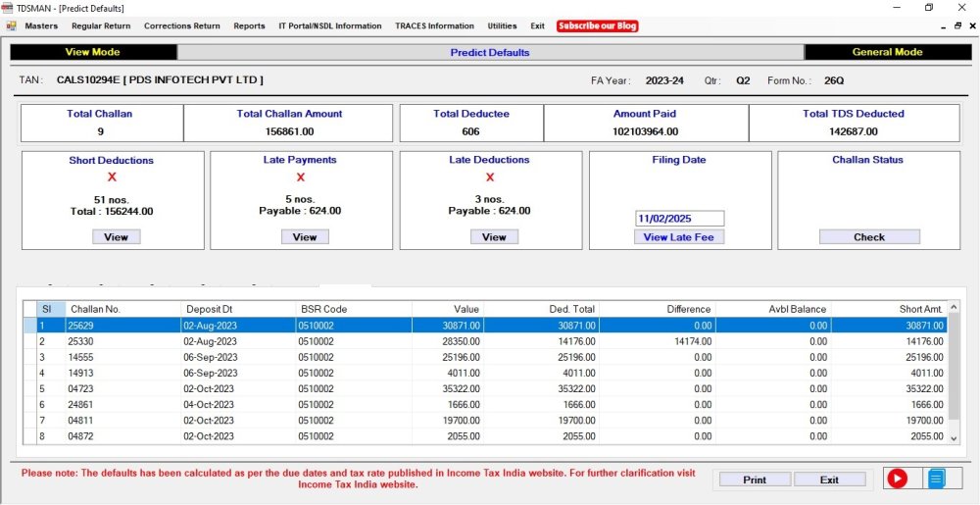Screen dimensions: 980x505
Task: Open the Utilities menu
Action: (502, 26)
